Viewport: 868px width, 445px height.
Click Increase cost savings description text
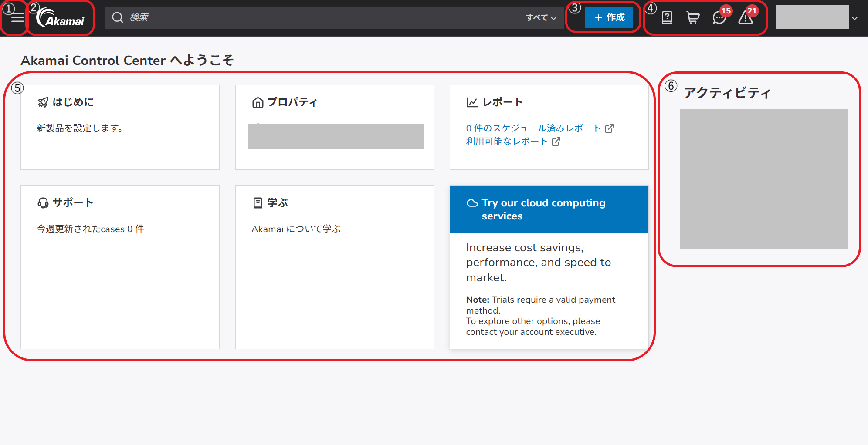(539, 263)
